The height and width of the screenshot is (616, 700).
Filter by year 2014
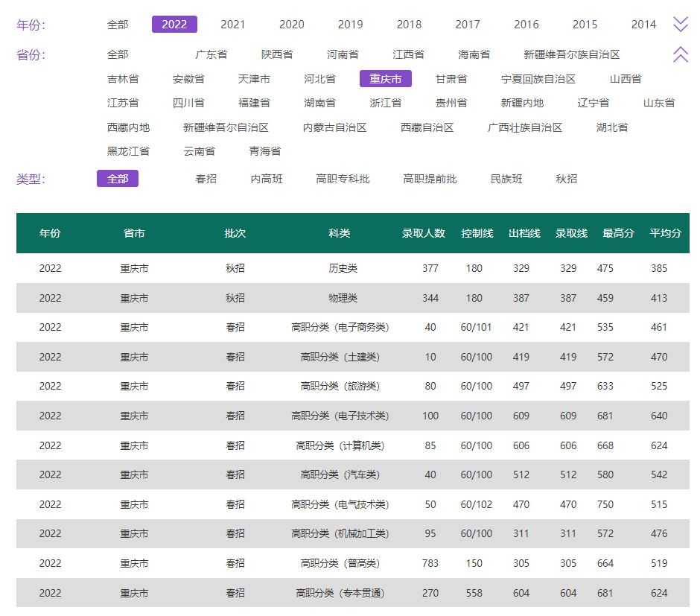(643, 25)
